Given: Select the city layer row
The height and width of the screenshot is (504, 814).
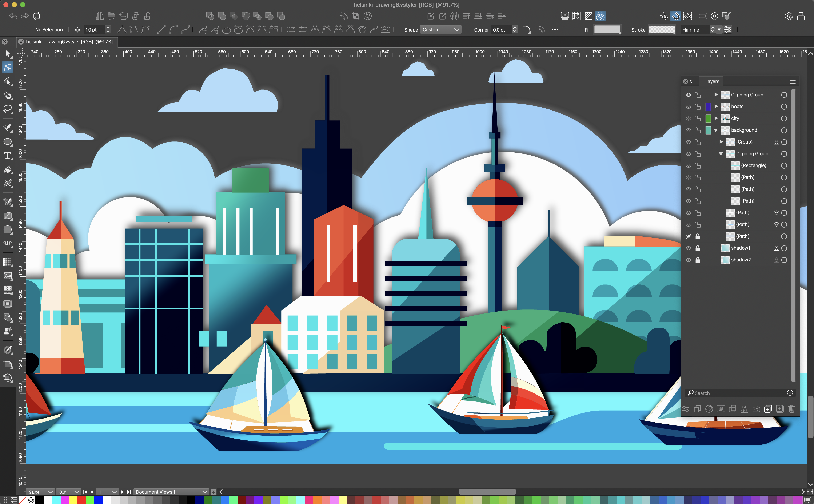Looking at the screenshot, I should click(737, 118).
